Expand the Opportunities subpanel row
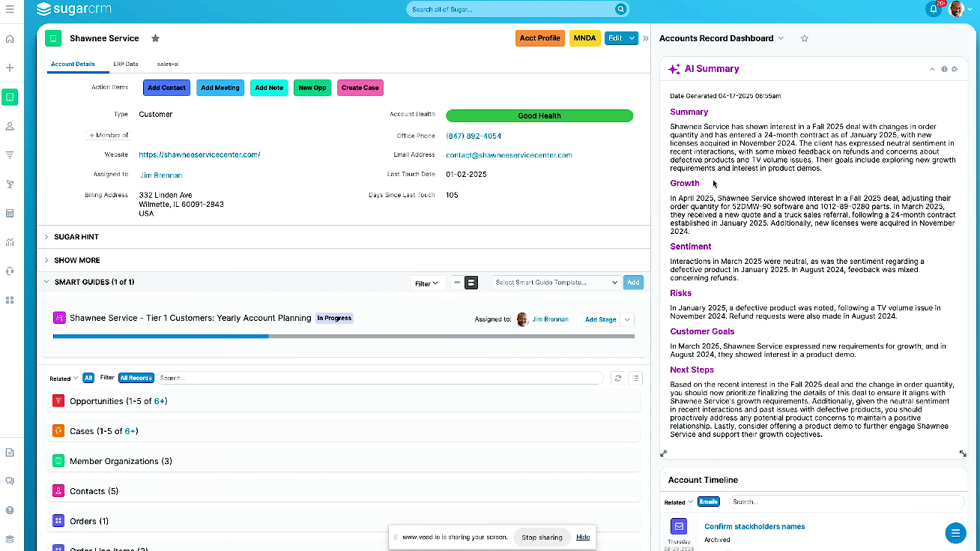980x551 pixels. click(344, 401)
